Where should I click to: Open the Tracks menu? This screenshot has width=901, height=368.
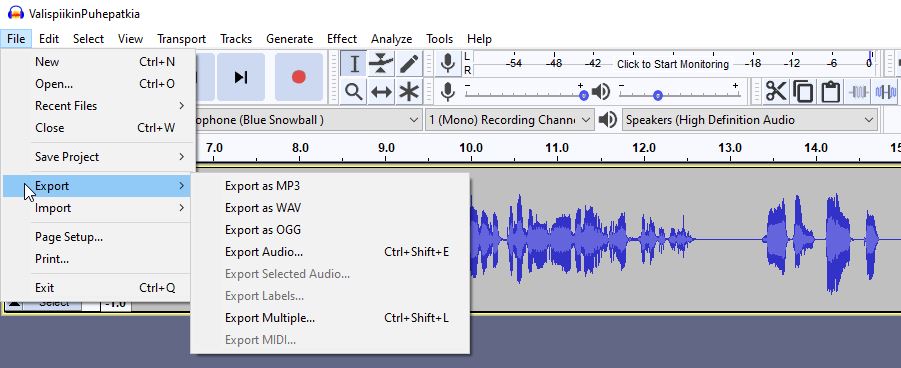pyautogui.click(x=236, y=39)
